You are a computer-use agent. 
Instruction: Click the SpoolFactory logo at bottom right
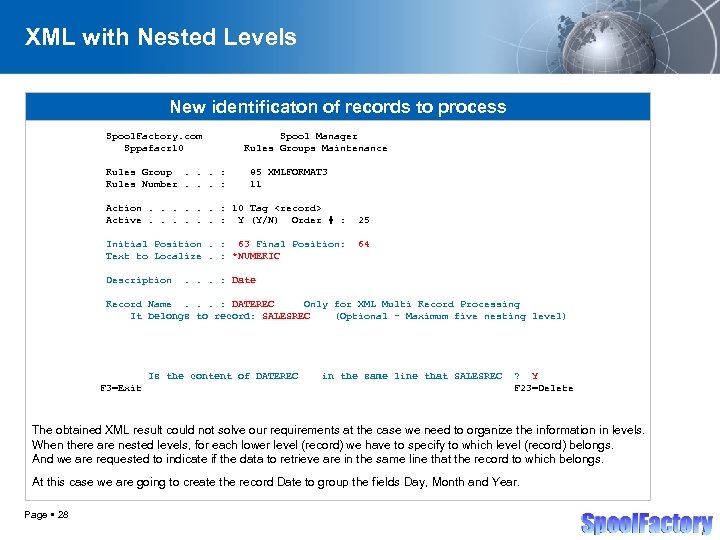tap(647, 523)
